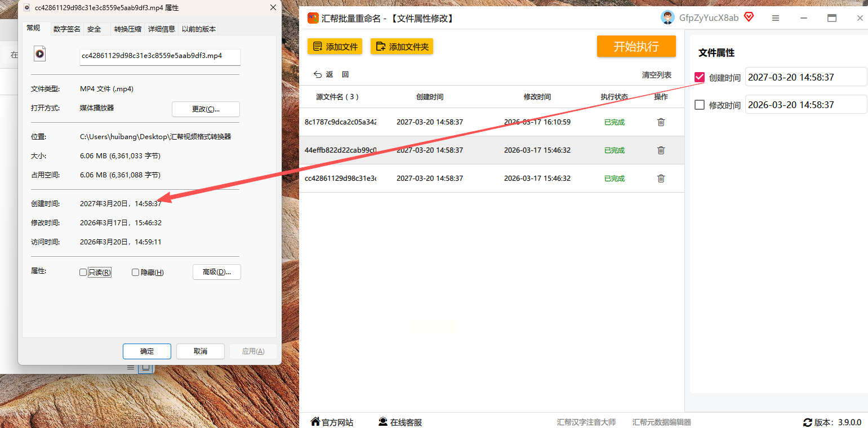Click the 创建时间 field showing 2027-03-20 14:58:37
Image resolution: width=868 pixels, height=428 pixels.
pyautogui.click(x=806, y=77)
